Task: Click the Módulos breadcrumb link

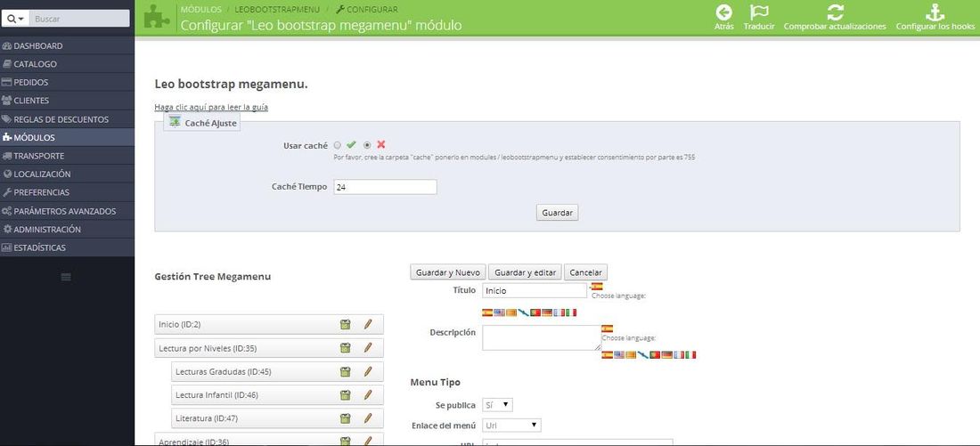Action: (200, 10)
